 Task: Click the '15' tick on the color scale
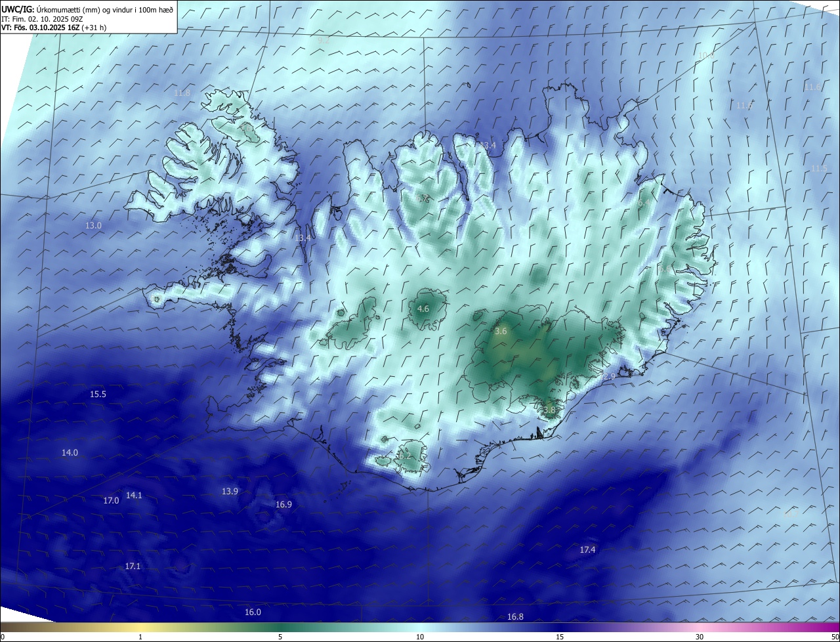tap(560, 637)
